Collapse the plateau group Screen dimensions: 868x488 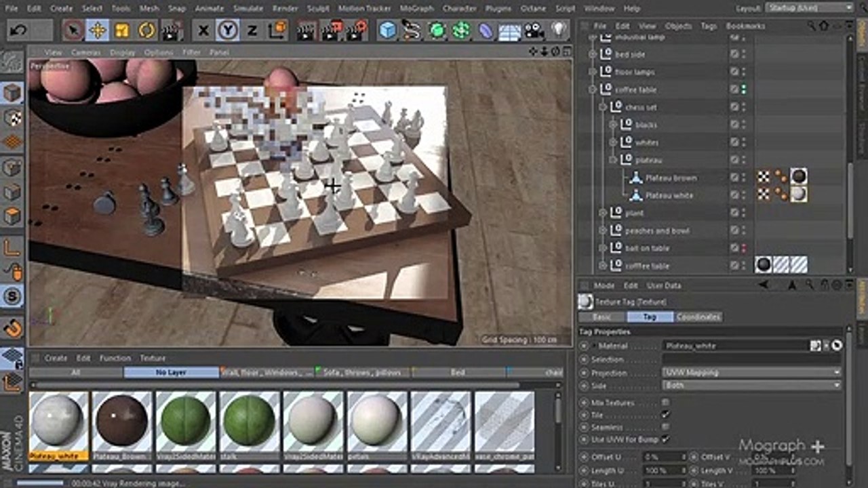click(x=613, y=160)
